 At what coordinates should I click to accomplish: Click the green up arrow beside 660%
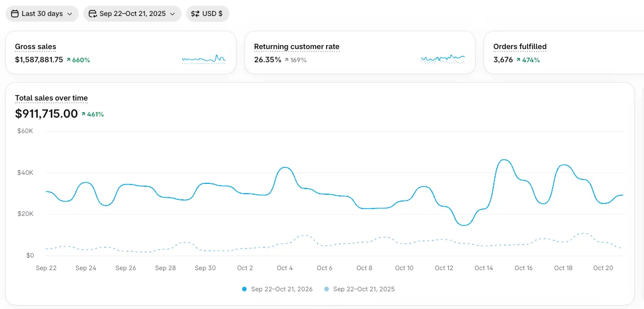[x=69, y=60]
